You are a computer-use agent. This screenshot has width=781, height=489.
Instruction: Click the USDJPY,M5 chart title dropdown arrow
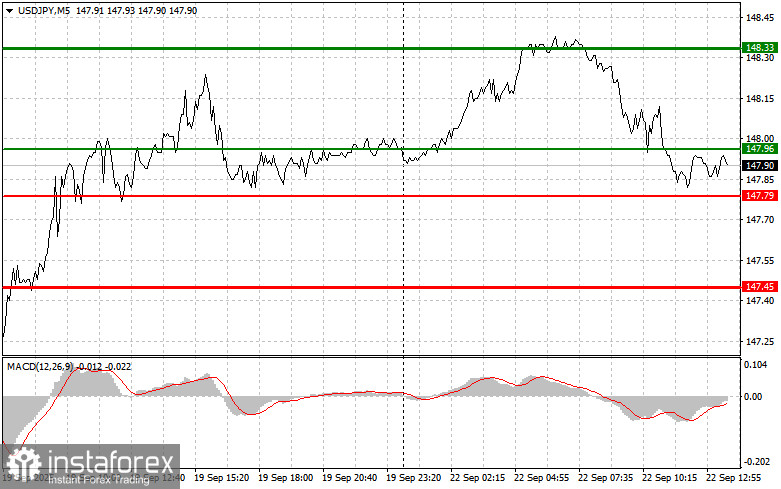(9, 10)
